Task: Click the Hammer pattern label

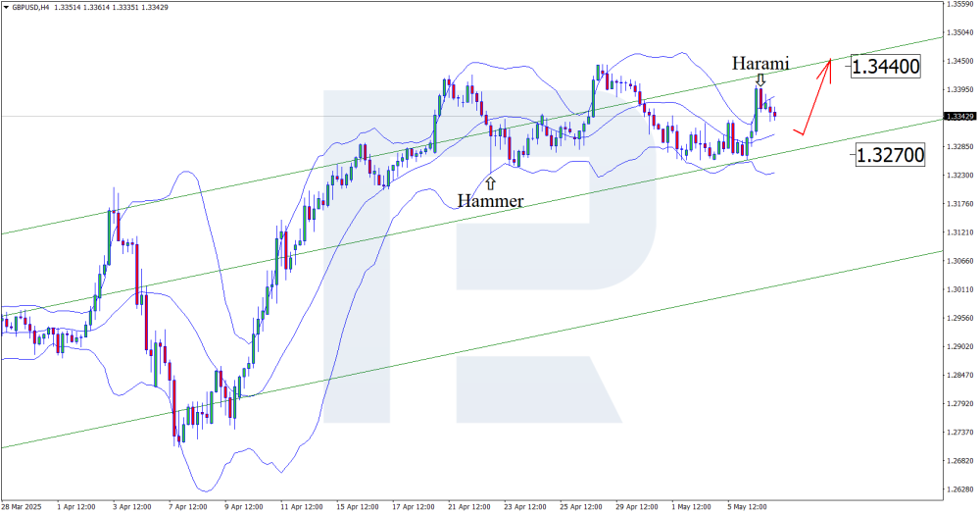Action: [x=490, y=200]
